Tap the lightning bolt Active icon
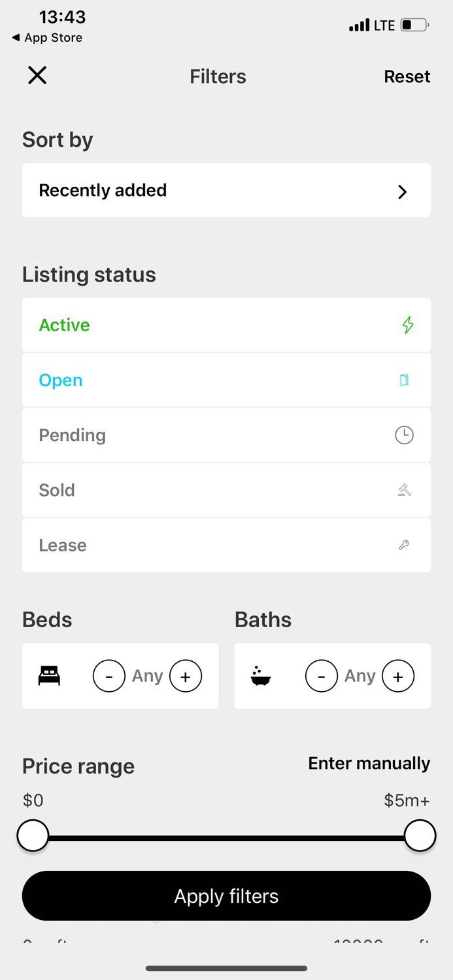 point(408,325)
